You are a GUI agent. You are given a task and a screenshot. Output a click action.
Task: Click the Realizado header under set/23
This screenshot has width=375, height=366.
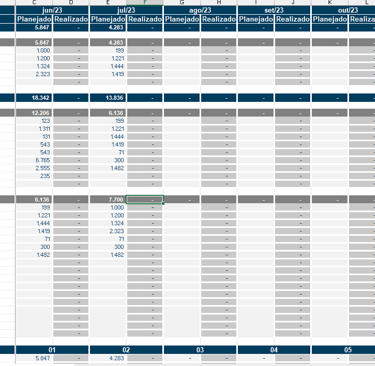pos(293,19)
